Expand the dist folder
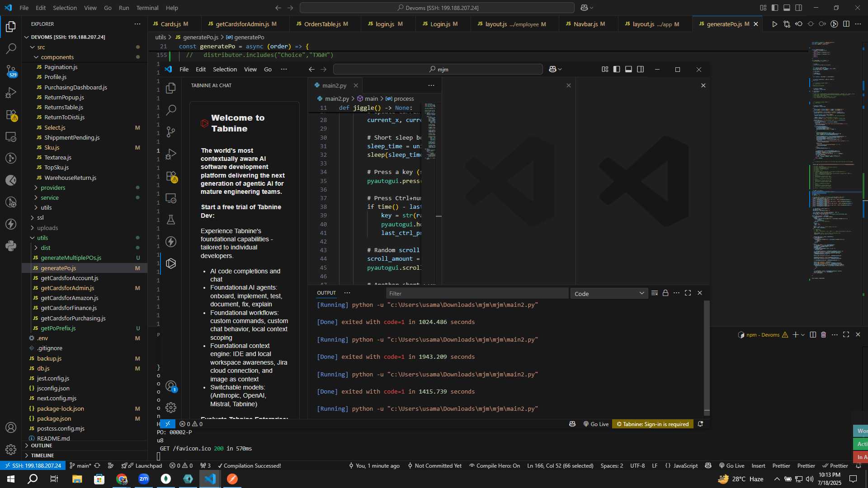Image resolution: width=868 pixels, height=488 pixels. (x=45, y=248)
